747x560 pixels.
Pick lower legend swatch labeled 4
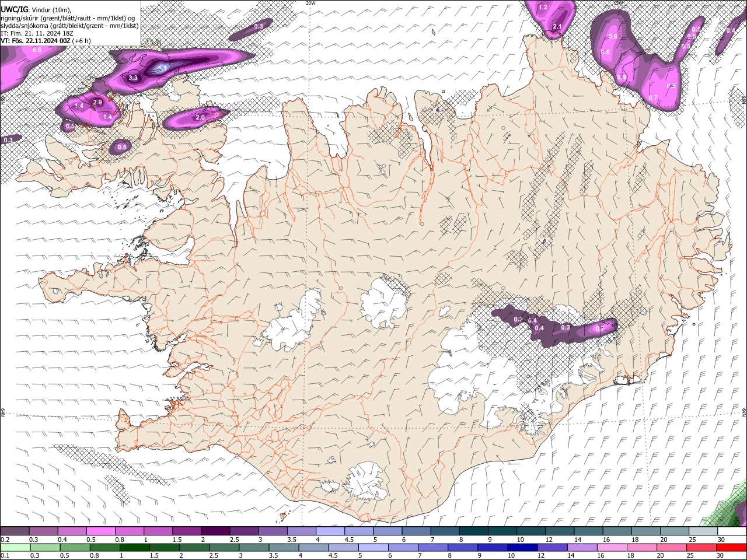(x=313, y=547)
